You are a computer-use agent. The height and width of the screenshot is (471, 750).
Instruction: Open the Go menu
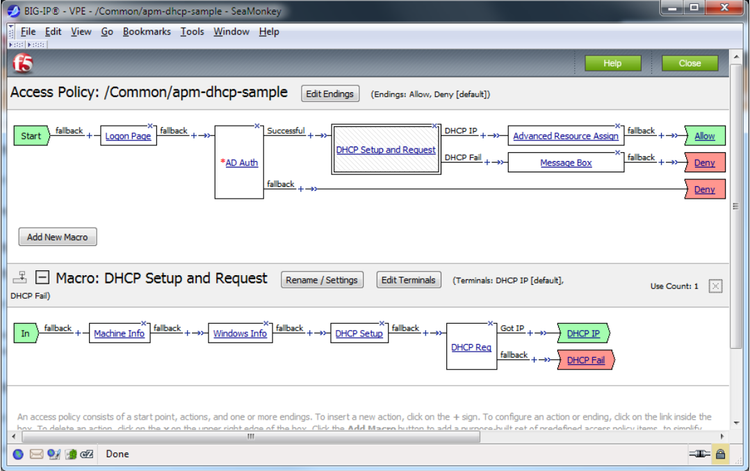tap(107, 32)
